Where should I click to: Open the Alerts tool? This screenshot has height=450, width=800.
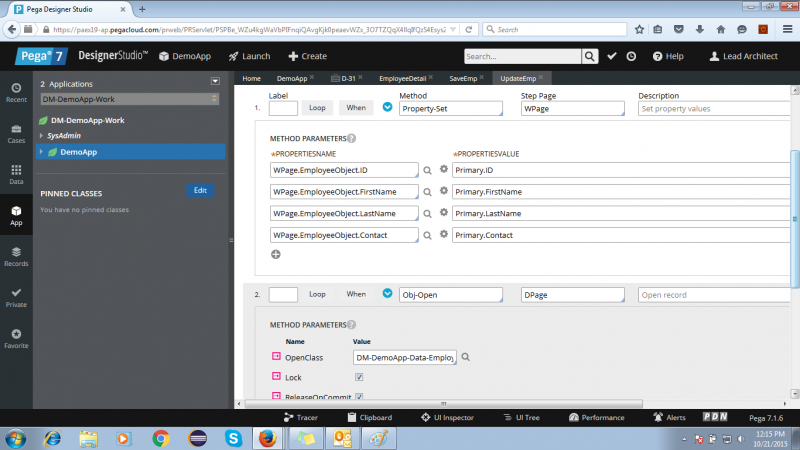pyautogui.click(x=669, y=417)
